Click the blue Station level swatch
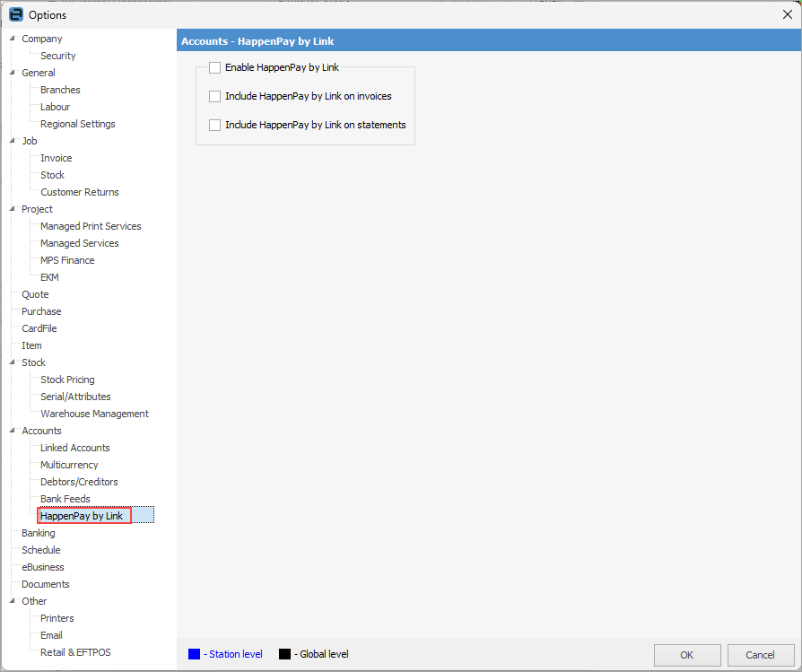This screenshot has width=802, height=672. point(195,654)
